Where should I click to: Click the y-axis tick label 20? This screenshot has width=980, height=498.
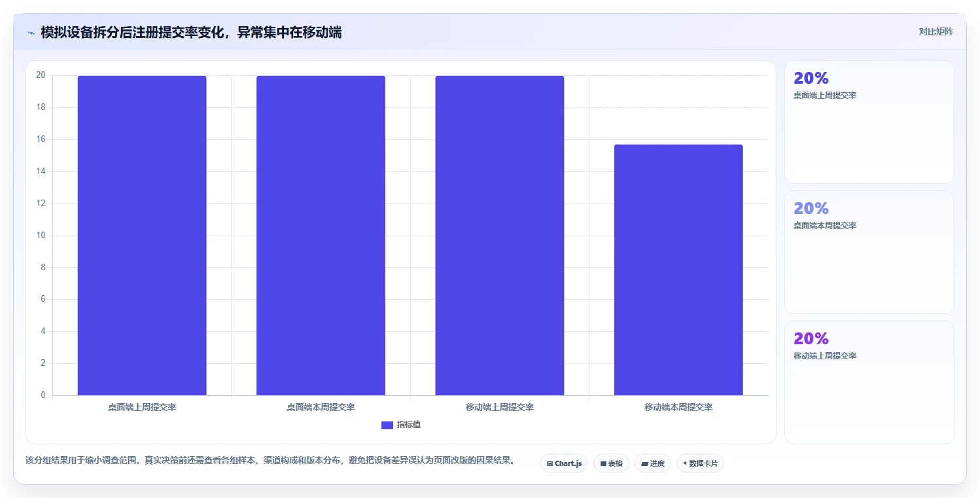41,75
